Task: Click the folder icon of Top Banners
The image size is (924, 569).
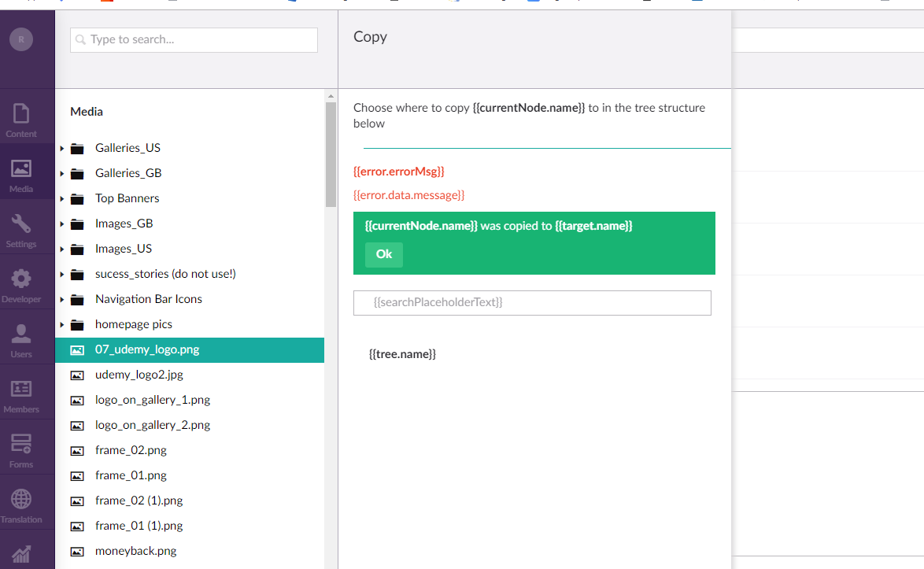Action: (77, 199)
